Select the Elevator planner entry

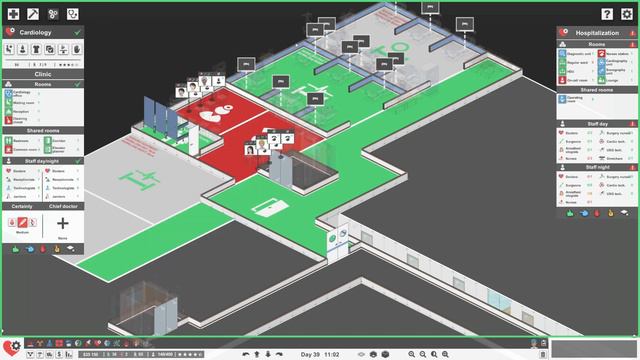(62, 149)
